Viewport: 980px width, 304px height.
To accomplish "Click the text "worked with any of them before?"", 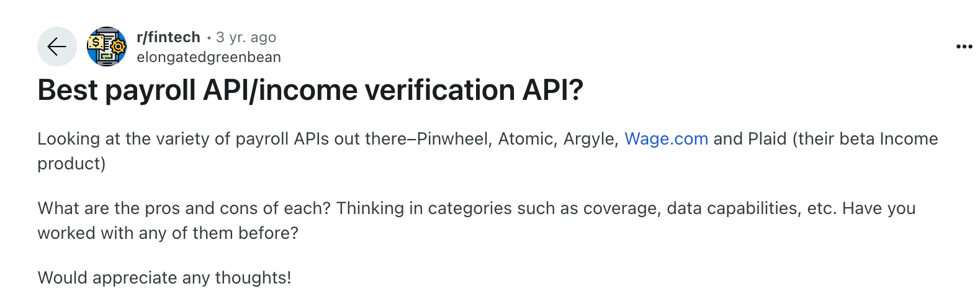I will click(168, 233).
